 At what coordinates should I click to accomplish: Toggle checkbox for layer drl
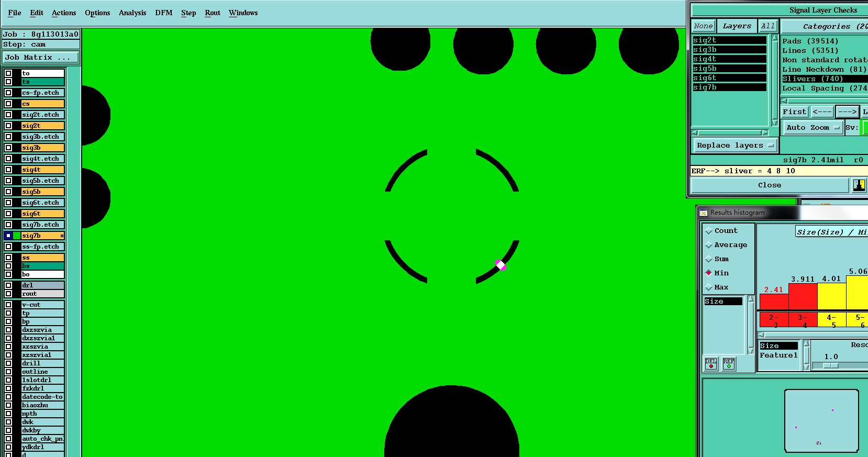tap(8, 285)
